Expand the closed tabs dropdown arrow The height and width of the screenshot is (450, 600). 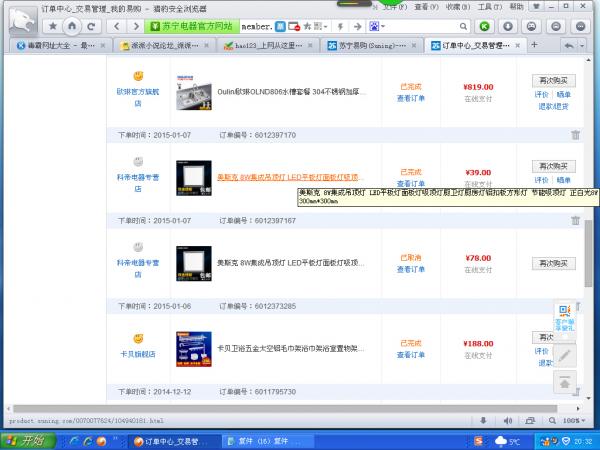[x=582, y=46]
